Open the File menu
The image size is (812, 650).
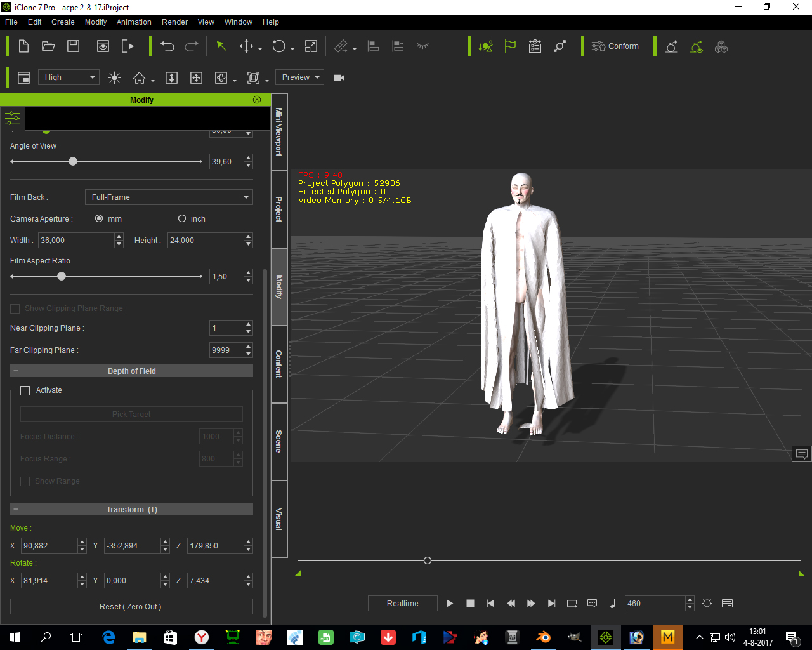11,22
